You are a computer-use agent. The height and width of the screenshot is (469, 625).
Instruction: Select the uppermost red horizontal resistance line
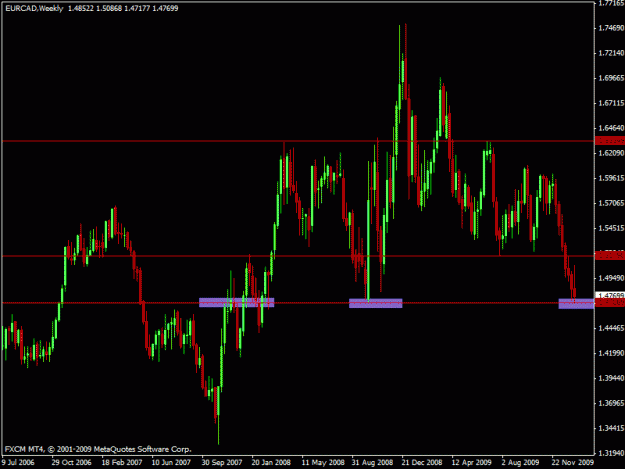tap(298, 141)
